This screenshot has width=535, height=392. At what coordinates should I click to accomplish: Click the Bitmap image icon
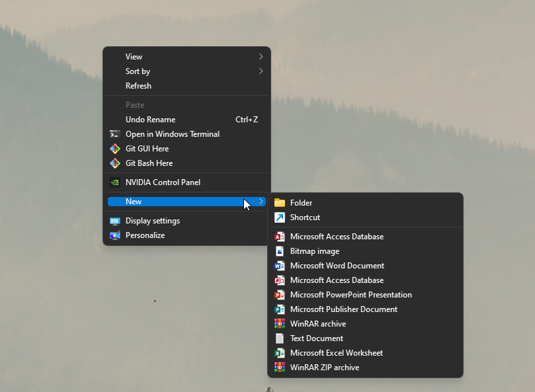(x=280, y=251)
